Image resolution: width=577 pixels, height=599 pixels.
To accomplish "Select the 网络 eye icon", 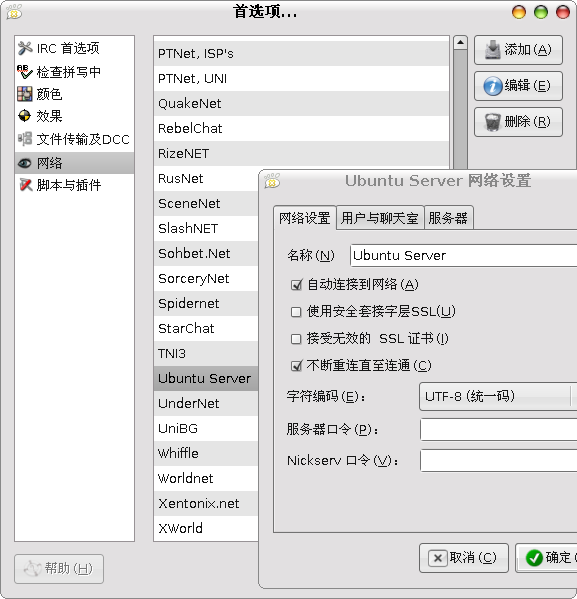I will coord(25,163).
